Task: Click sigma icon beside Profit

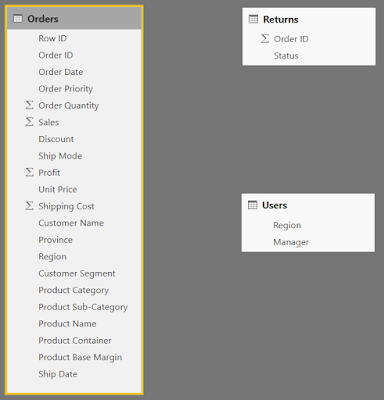Action: (x=29, y=172)
